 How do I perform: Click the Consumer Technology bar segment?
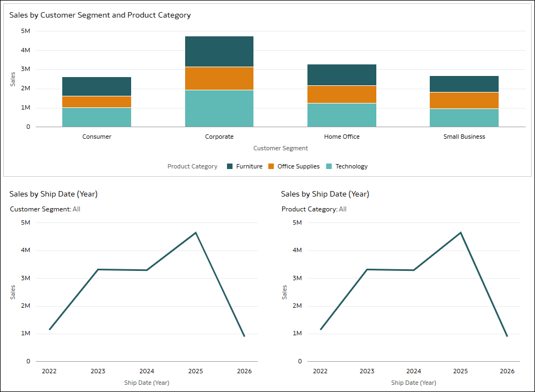[96, 118]
